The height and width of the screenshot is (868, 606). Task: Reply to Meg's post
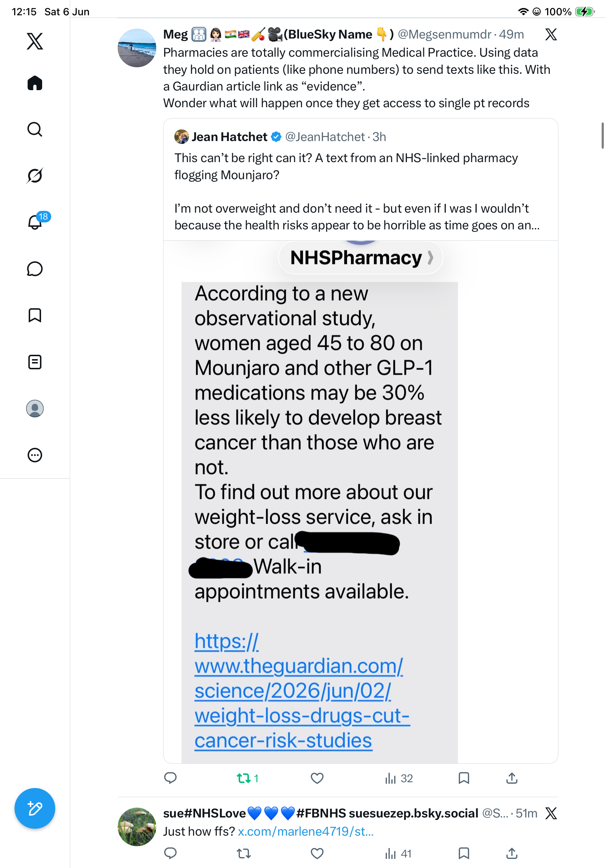[170, 778]
